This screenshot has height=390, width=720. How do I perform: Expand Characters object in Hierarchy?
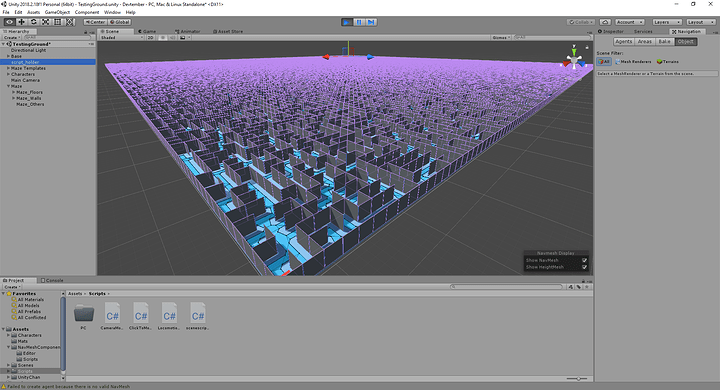(x=8, y=74)
